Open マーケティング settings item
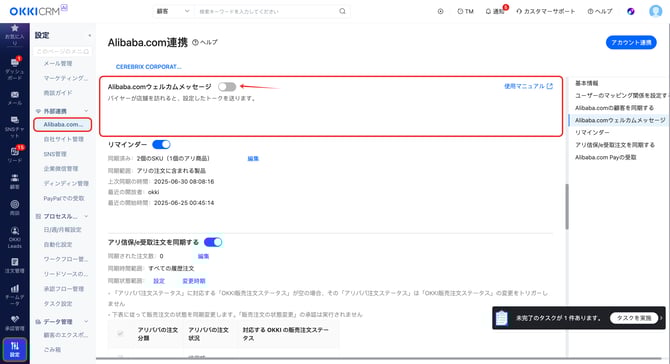Image resolution: width=670 pixels, height=364 pixels. pos(65,78)
